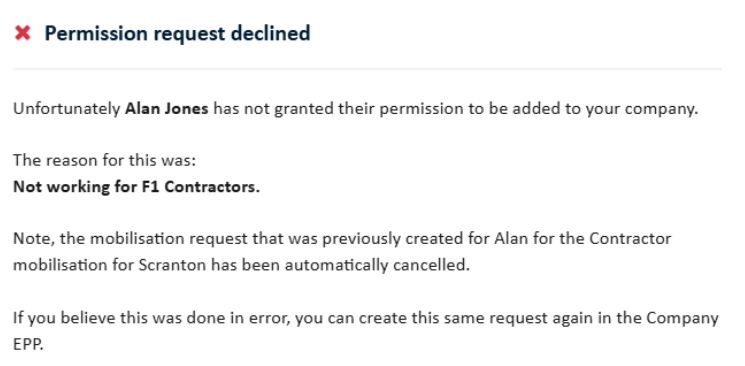The height and width of the screenshot is (366, 745).
Task: Select the line 'The reason for this was:'
Action: click(x=104, y=160)
